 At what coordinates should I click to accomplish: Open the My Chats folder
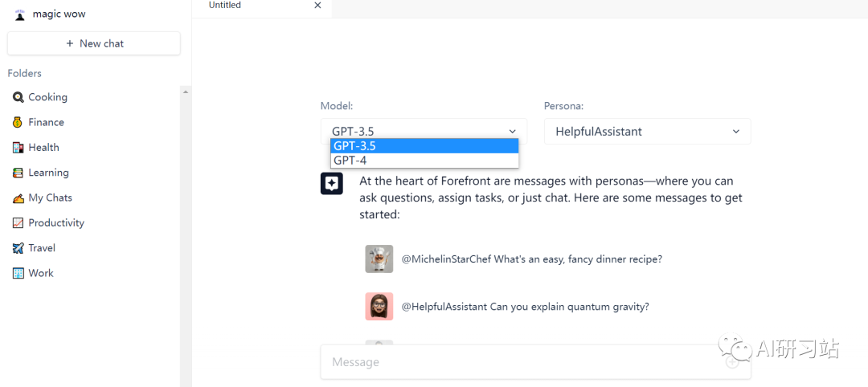51,198
